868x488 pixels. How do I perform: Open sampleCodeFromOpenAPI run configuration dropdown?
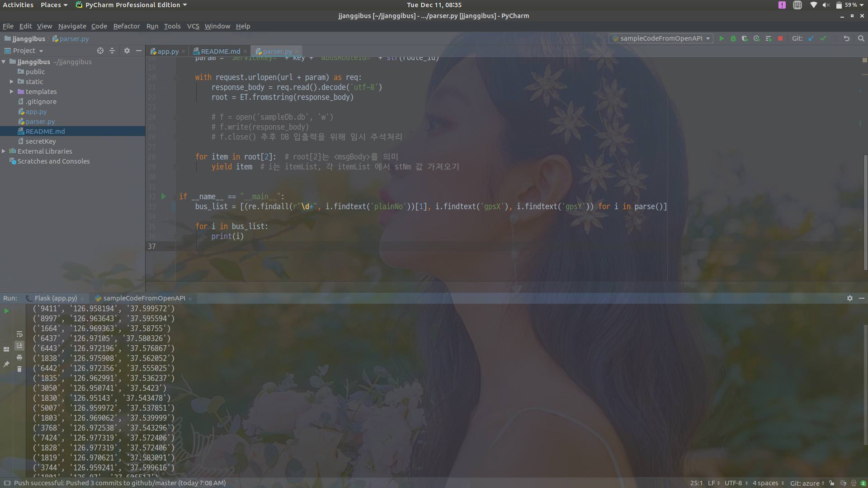pos(661,38)
